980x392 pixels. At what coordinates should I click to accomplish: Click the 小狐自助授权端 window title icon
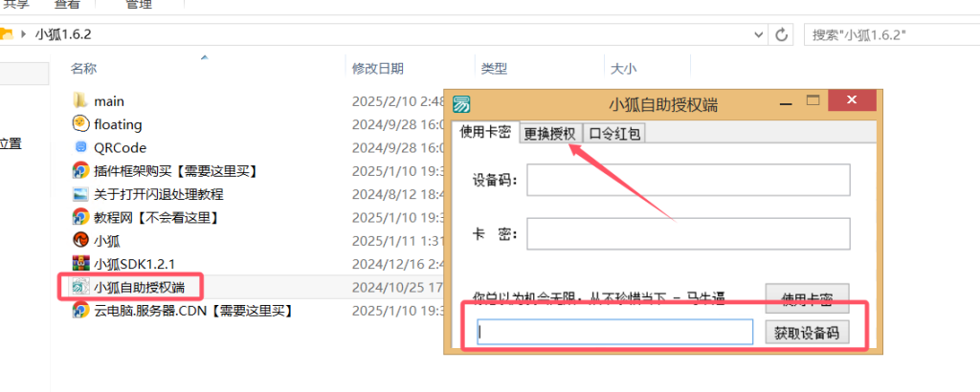pos(462,103)
